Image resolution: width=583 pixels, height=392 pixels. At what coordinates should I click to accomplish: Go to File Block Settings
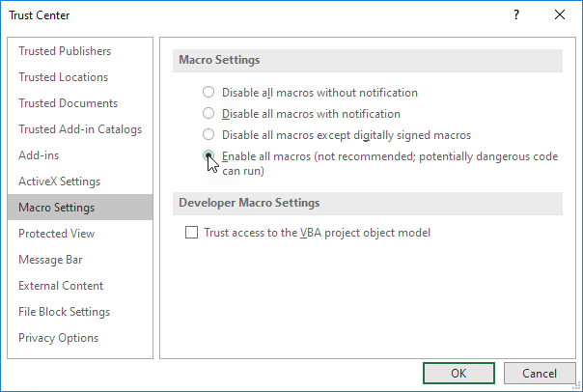pyautogui.click(x=64, y=312)
